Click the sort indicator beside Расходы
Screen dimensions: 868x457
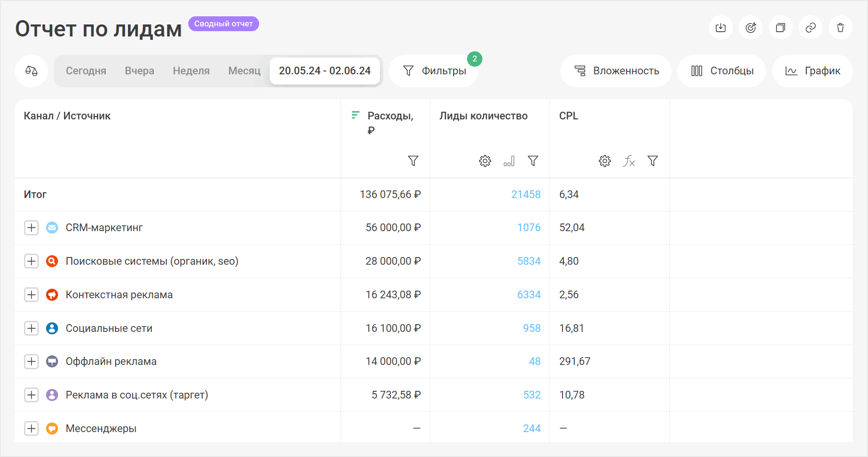point(355,115)
